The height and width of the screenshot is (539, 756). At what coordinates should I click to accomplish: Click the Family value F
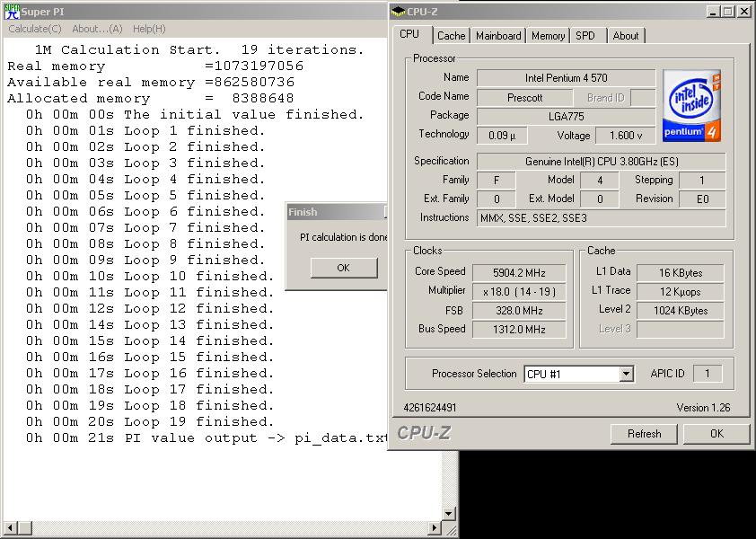click(x=497, y=181)
